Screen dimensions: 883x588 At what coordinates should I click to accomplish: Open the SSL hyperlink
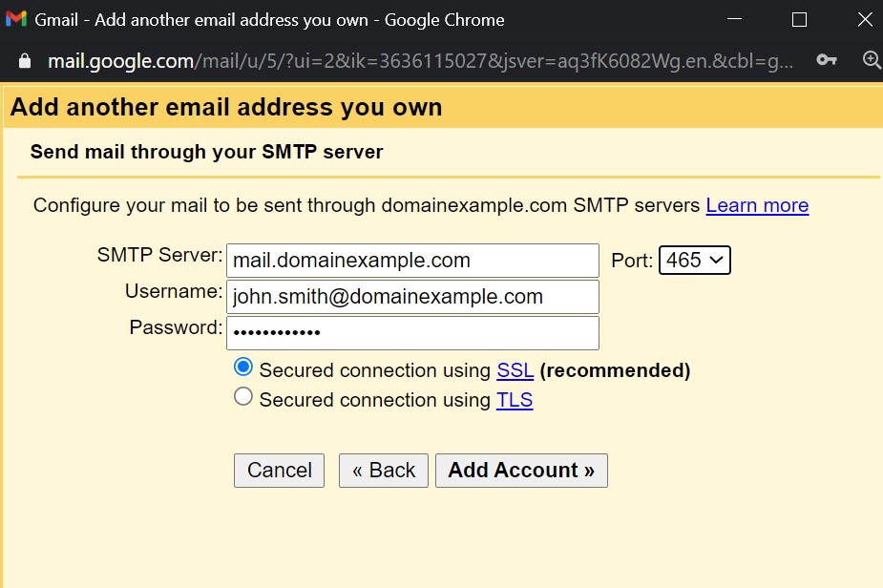coord(515,370)
